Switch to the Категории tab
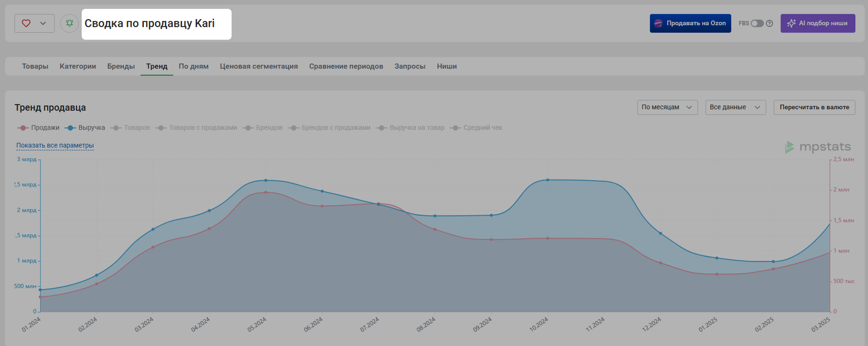Image resolution: width=868 pixels, height=346 pixels. tap(78, 66)
